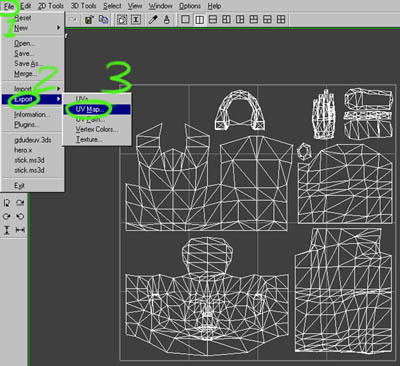Select the rotate clockwise tool in left palette

7,216
